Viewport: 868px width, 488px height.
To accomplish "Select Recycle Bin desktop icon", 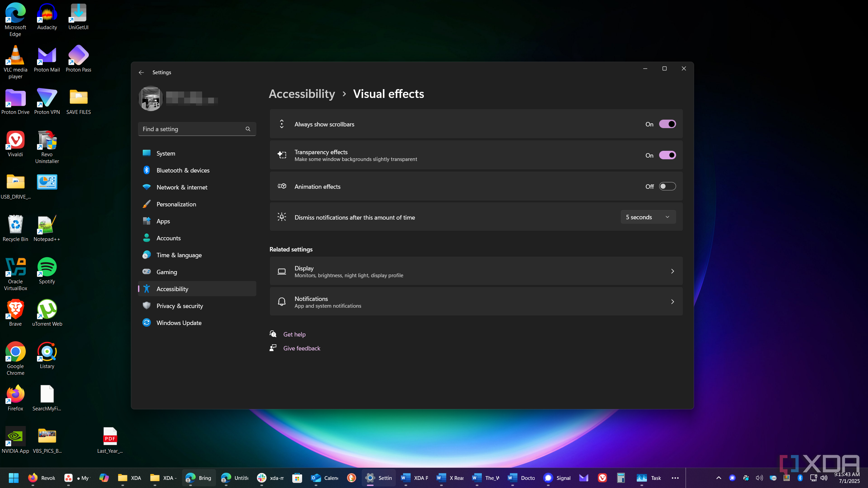I will click(x=15, y=229).
